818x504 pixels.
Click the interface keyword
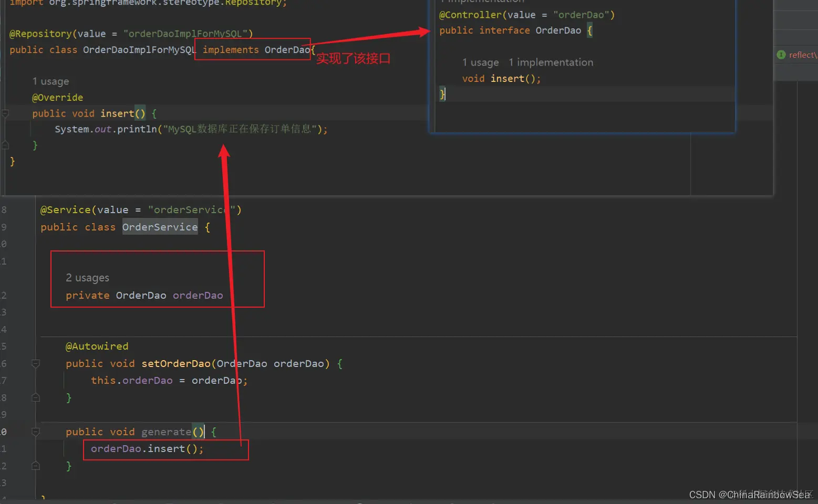pyautogui.click(x=504, y=30)
